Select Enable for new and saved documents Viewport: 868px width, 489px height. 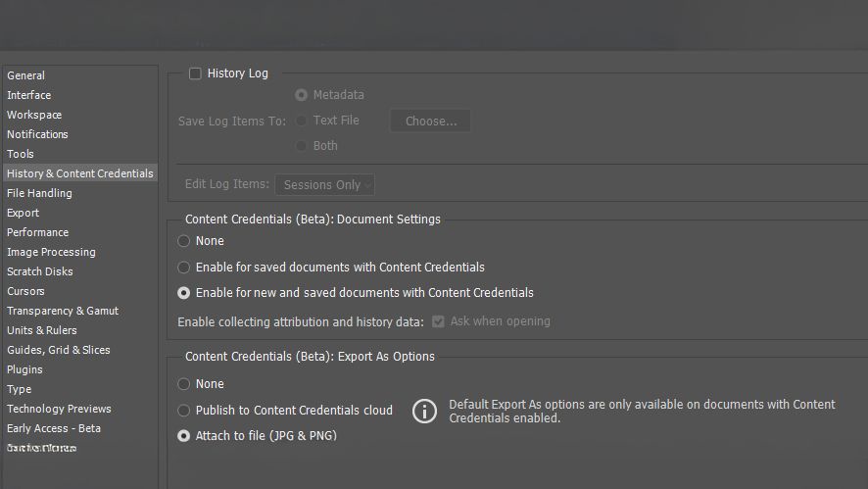click(184, 292)
